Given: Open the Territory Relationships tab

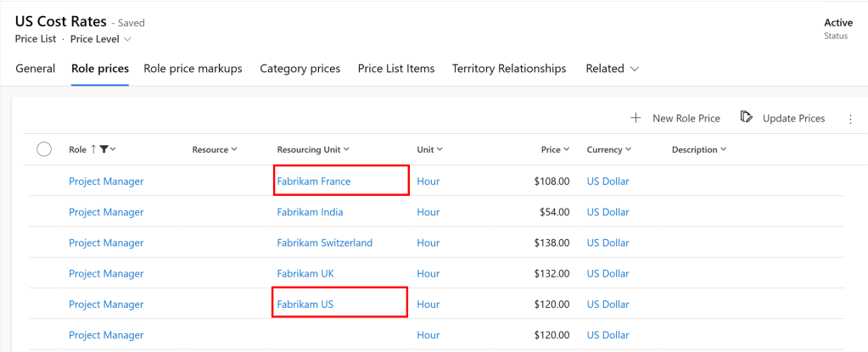Looking at the screenshot, I should 508,69.
